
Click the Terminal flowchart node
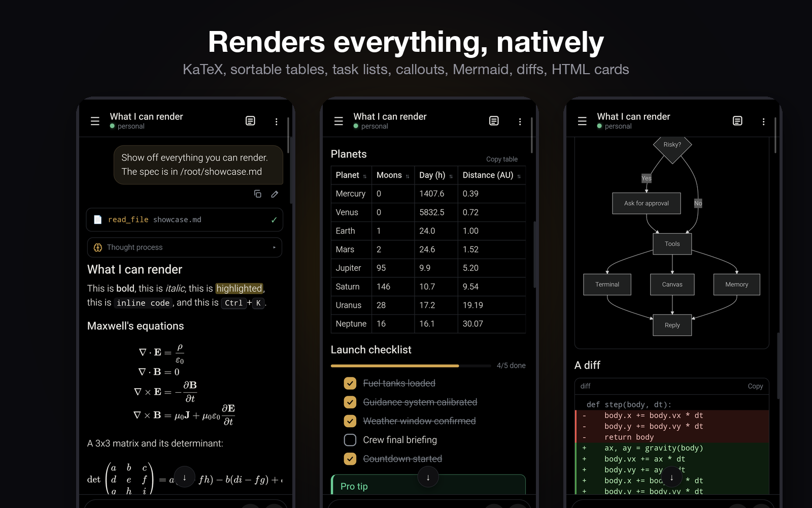click(607, 284)
